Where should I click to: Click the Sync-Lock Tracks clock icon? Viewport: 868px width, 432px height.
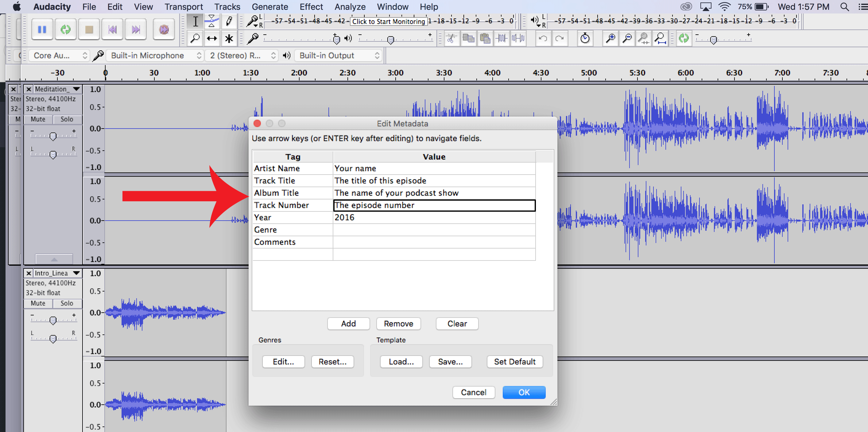click(x=585, y=38)
